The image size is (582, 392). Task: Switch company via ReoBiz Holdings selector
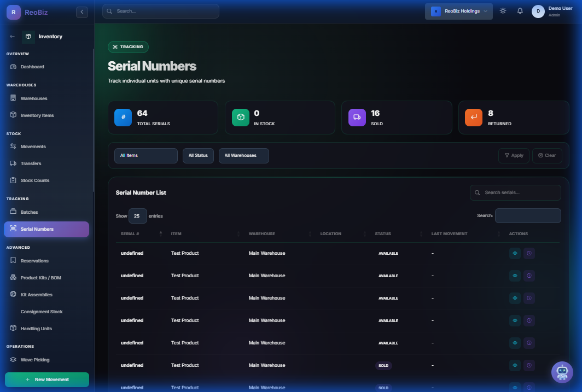coord(458,11)
